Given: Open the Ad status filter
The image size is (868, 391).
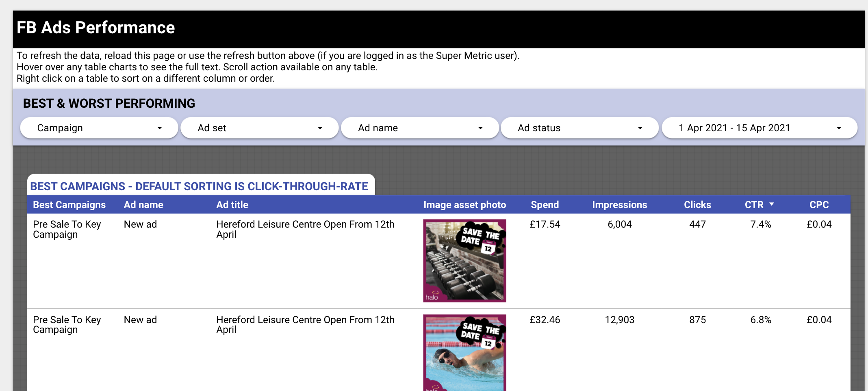Looking at the screenshot, I should click(580, 128).
